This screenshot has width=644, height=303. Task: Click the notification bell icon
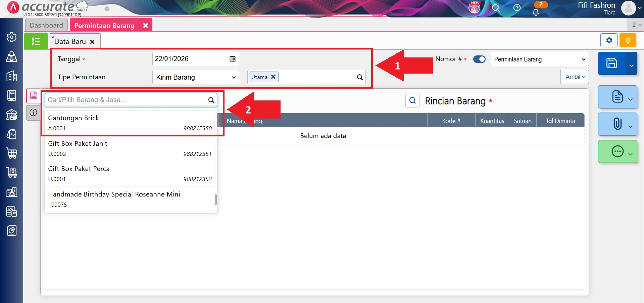click(536, 12)
